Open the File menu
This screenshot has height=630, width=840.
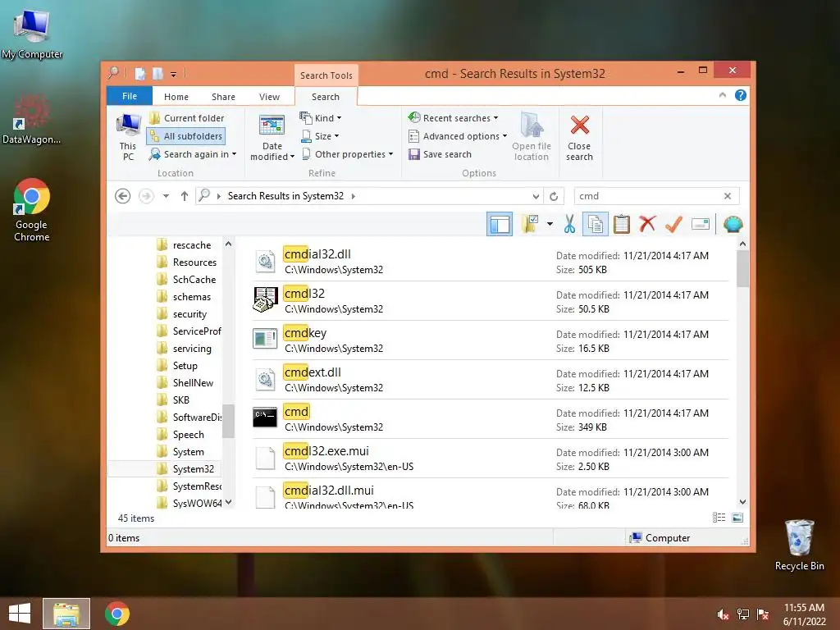tap(129, 96)
